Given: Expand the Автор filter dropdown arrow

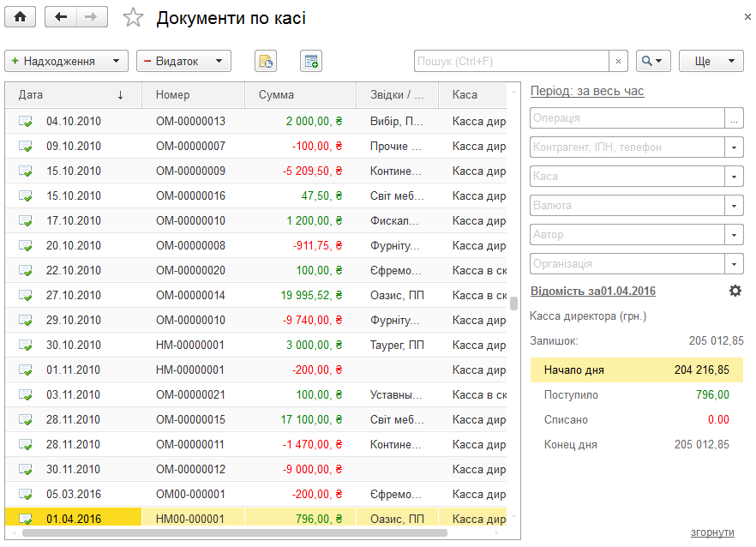Looking at the screenshot, I should coord(734,235).
